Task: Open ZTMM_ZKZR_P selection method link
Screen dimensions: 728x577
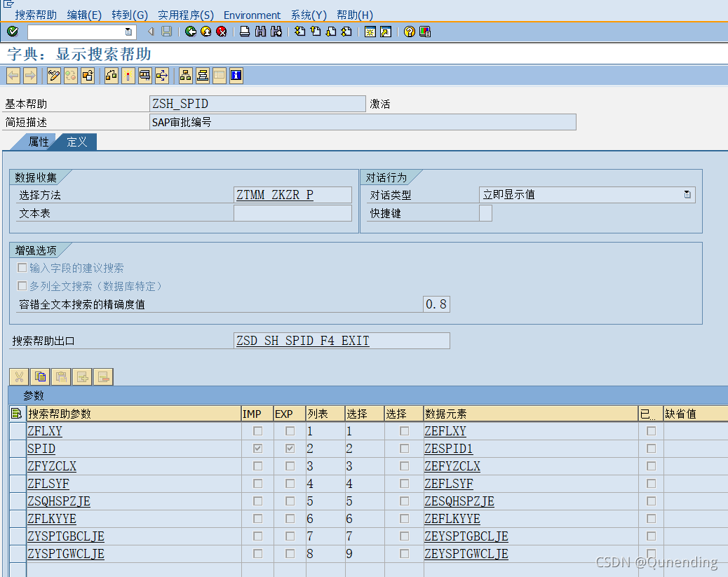Action: (275, 195)
